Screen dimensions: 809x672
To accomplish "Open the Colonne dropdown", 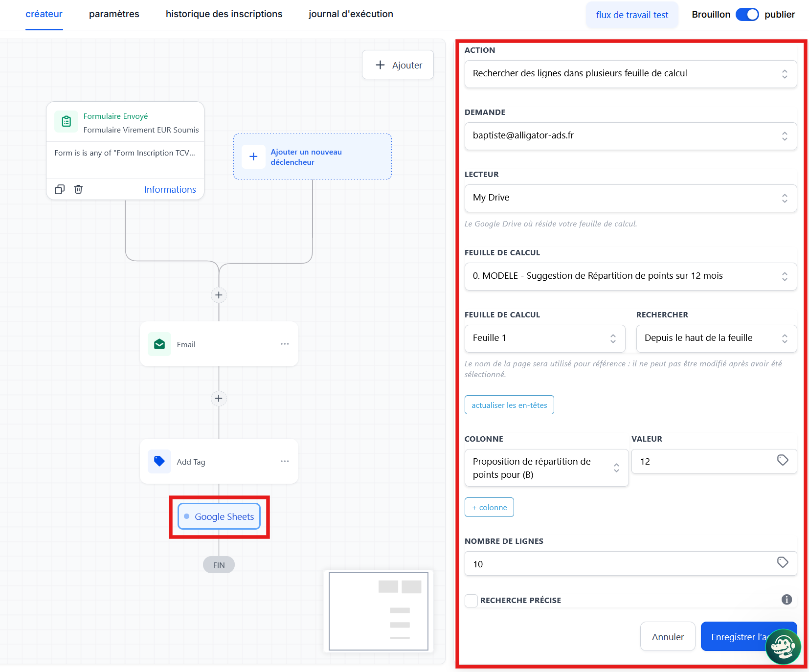I will (x=546, y=468).
